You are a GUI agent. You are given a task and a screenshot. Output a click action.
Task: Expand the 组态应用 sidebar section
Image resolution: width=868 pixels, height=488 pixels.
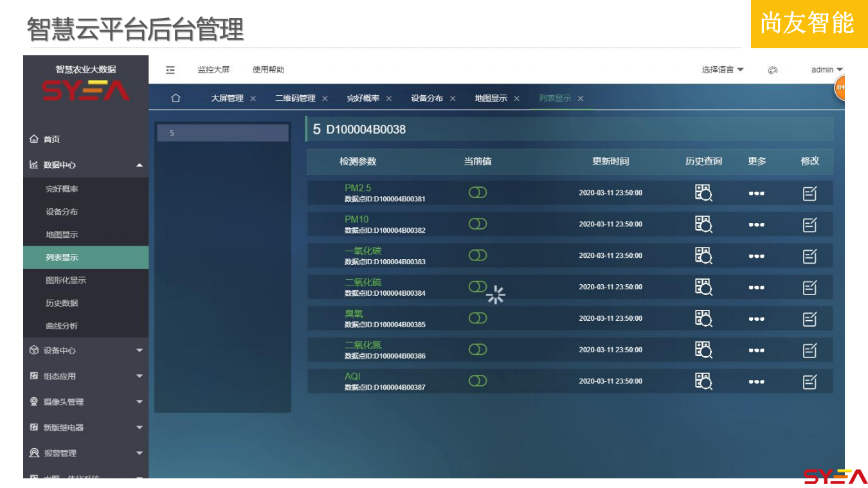86,376
